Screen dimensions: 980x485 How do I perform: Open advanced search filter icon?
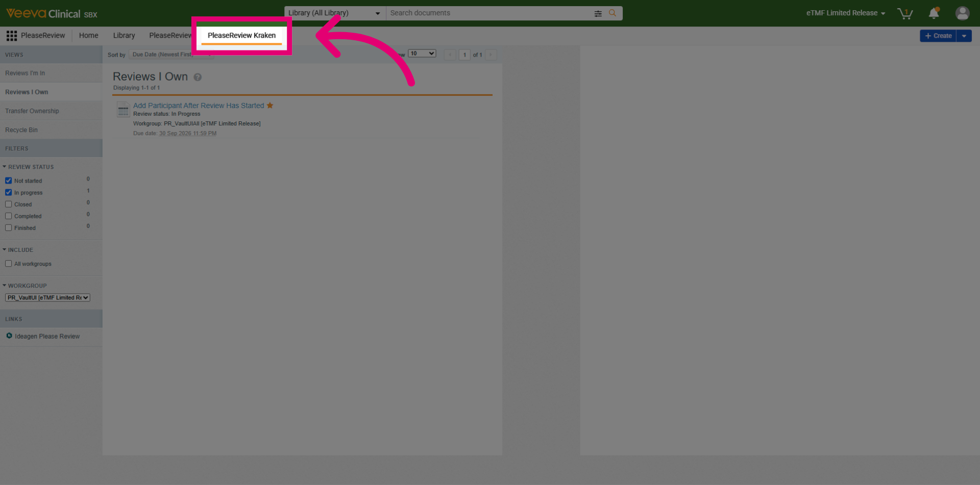[598, 14]
